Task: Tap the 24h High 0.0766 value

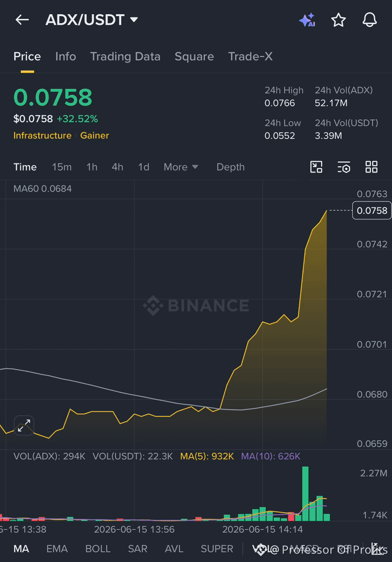Action: (x=280, y=103)
